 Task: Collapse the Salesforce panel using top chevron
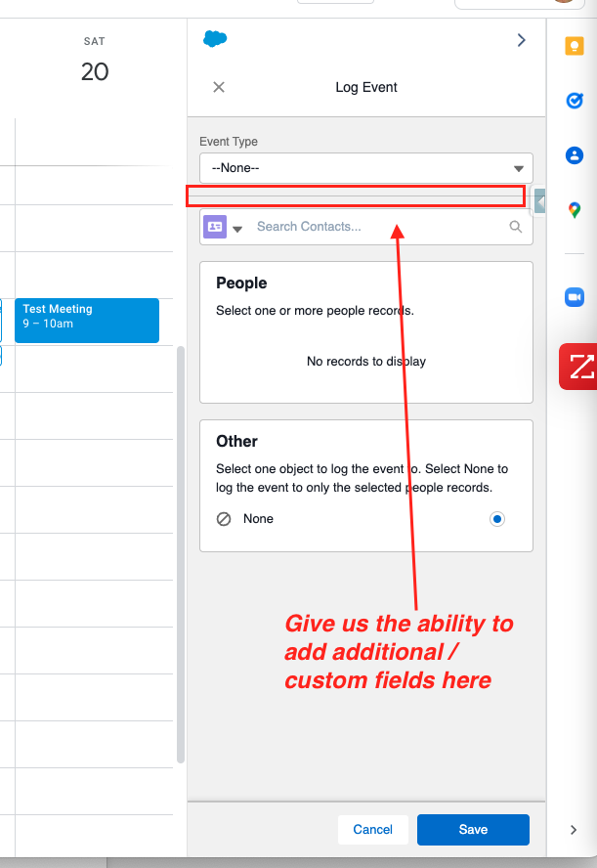[x=521, y=40]
